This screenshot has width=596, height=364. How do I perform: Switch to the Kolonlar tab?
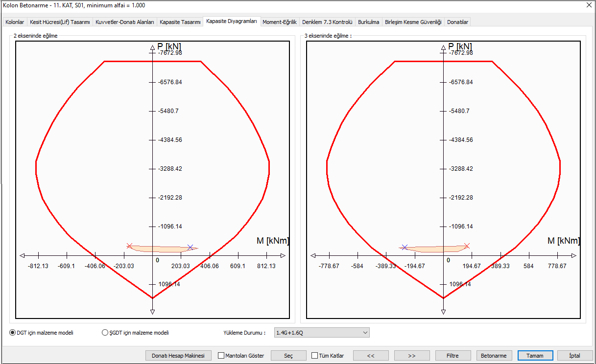click(15, 22)
